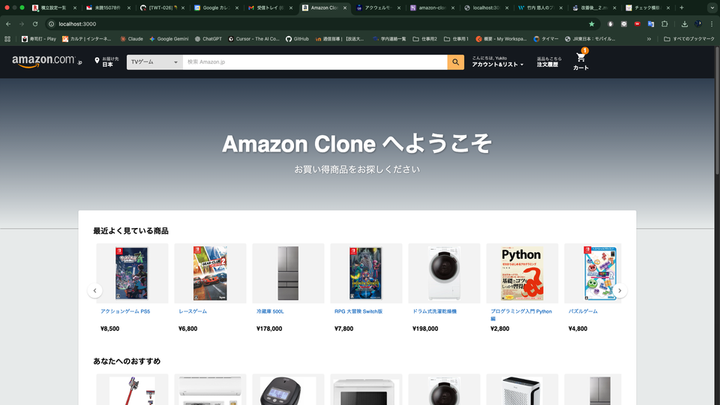Open the shopping cart icon
This screenshot has width=720, height=405.
pyautogui.click(x=580, y=58)
